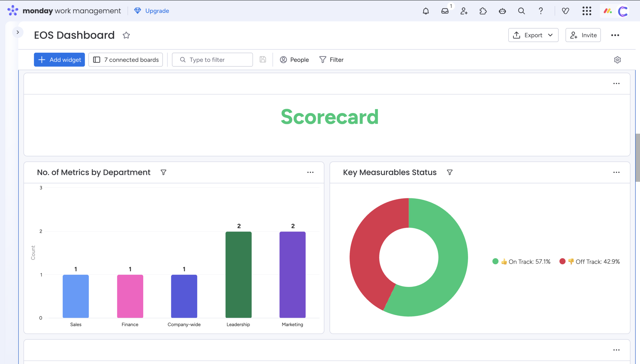Toggle filter on Metrics by Department widget
Viewport: 640px width, 364px height.
tap(163, 172)
